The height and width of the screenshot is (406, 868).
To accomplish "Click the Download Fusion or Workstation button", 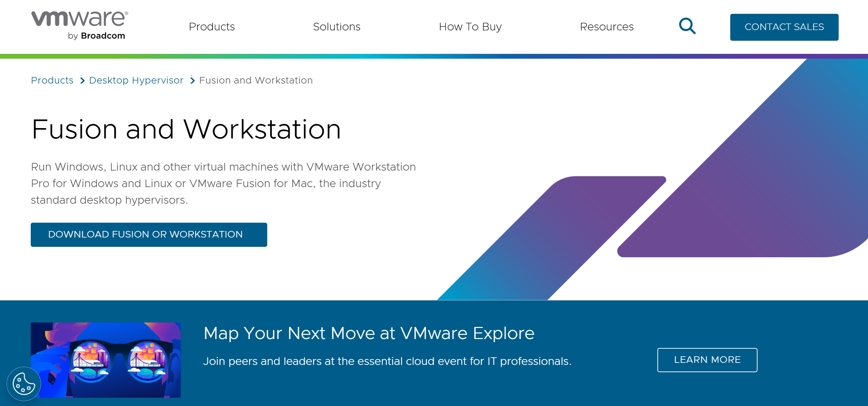I will coord(149,234).
